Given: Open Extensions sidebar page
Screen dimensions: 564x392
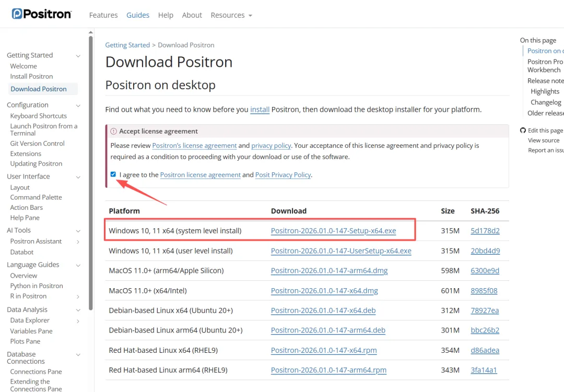Looking at the screenshot, I should [x=26, y=153].
